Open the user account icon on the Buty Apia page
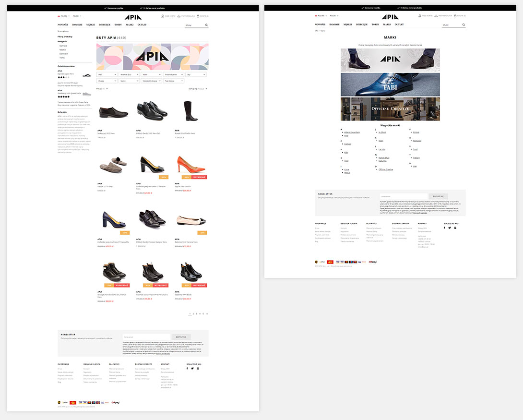Viewport: 523px width, 420px height. click(163, 16)
